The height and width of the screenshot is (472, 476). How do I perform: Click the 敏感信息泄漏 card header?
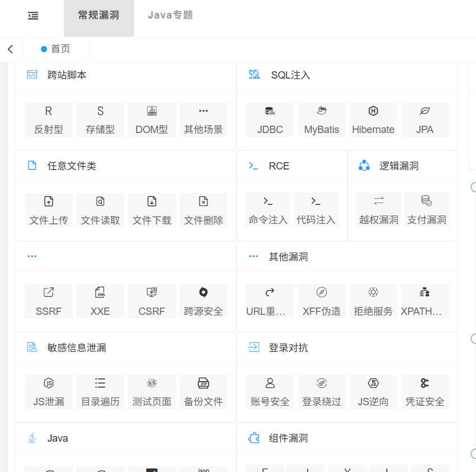[126, 347]
